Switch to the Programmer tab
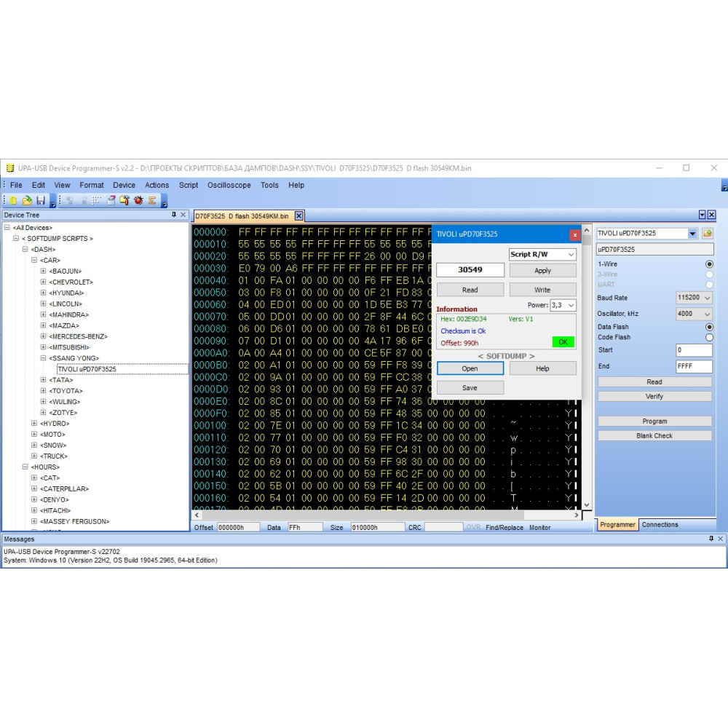This screenshot has width=728, height=728. click(617, 525)
